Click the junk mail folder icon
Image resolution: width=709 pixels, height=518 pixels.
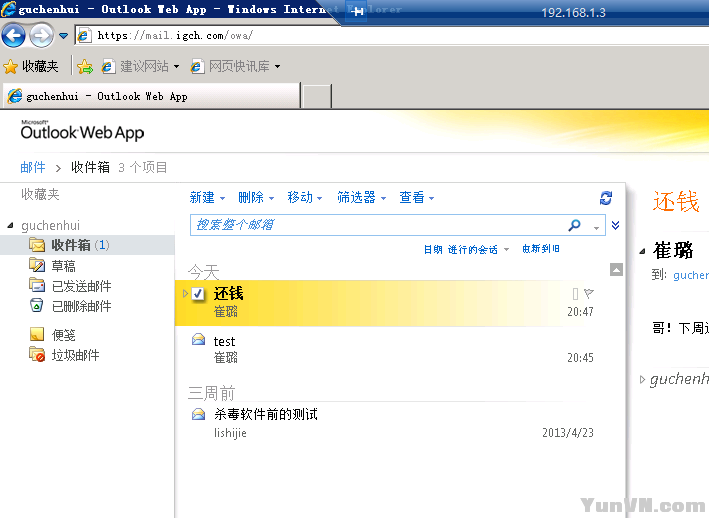pyautogui.click(x=37, y=354)
